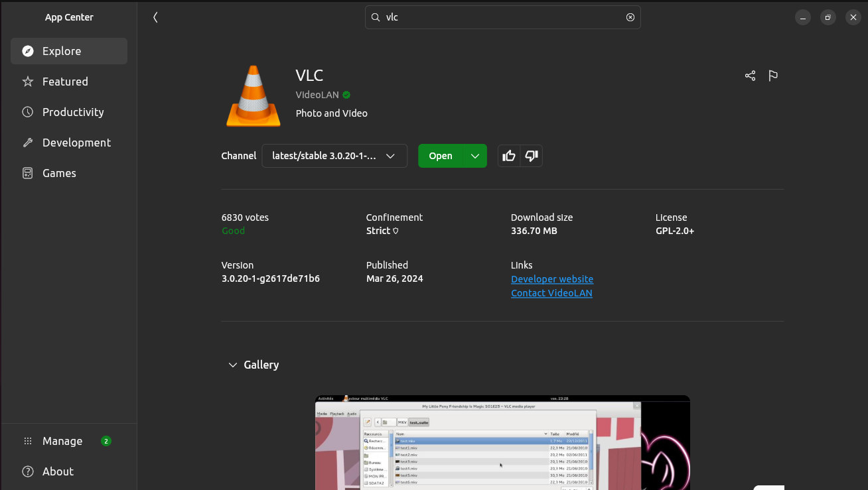Collapse the Gallery section
The width and height of the screenshot is (868, 490).
(233, 365)
